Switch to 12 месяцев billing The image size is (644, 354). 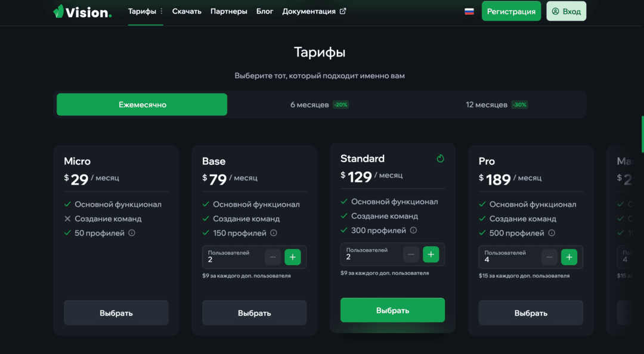497,105
